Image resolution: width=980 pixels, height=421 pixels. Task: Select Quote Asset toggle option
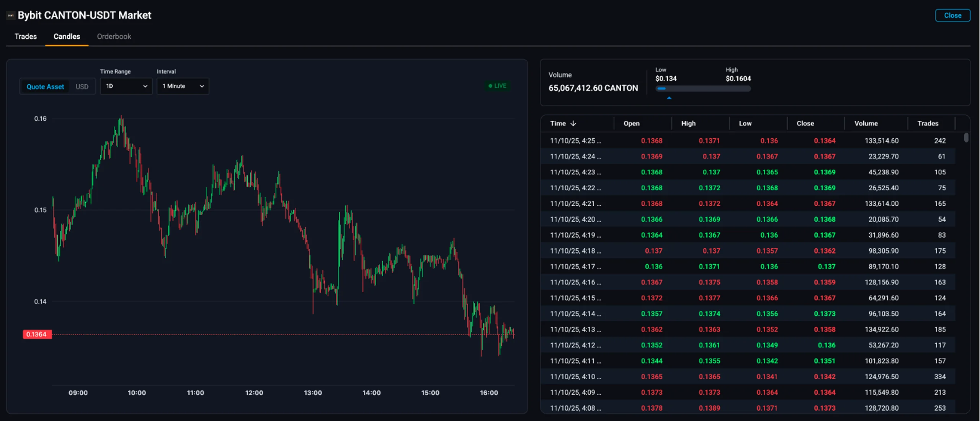[x=45, y=87]
